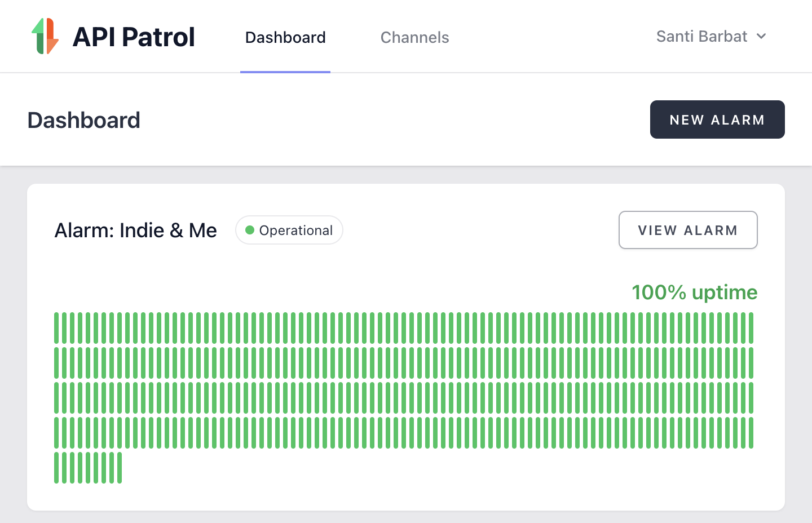Switch to the Channels tab
The image size is (812, 523).
pyautogui.click(x=414, y=37)
